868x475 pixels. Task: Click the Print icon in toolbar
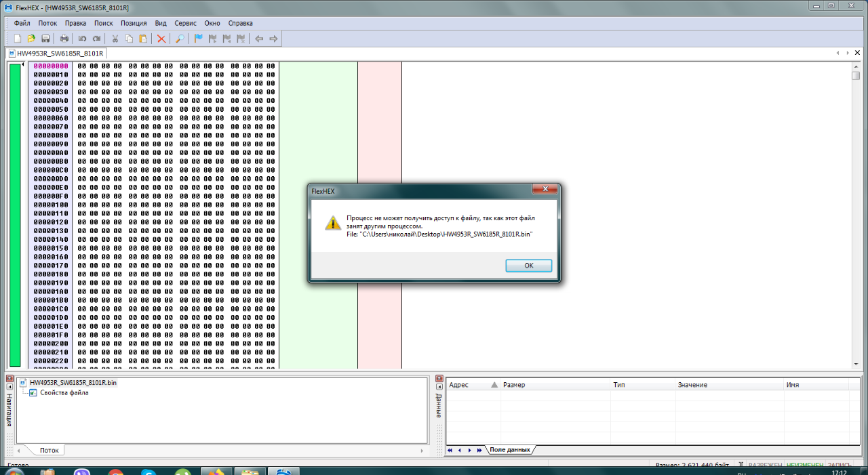coord(64,39)
